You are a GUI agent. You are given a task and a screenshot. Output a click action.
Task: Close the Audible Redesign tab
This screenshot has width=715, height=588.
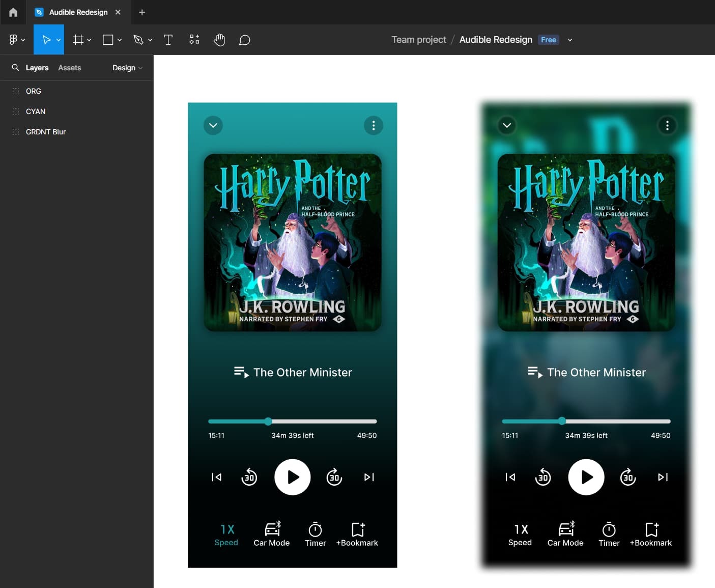[x=118, y=12]
